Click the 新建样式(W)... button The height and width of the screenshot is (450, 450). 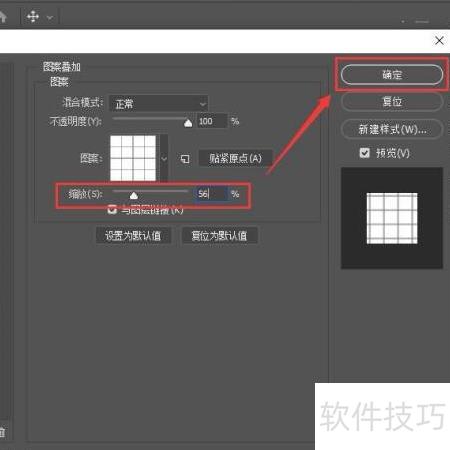click(392, 129)
